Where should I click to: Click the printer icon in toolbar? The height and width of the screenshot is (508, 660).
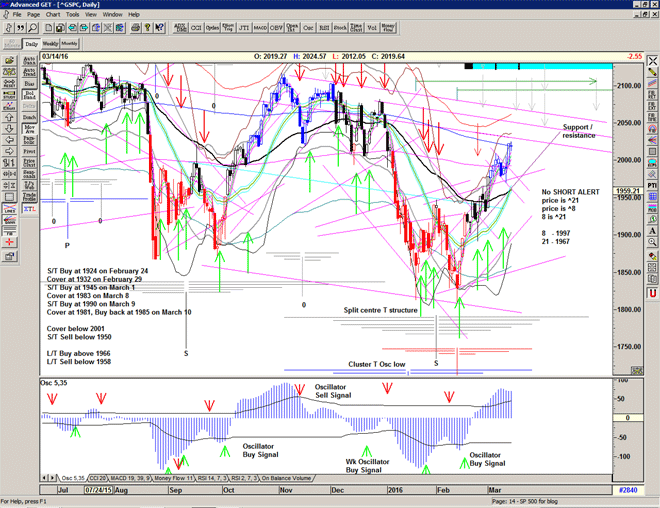tap(136, 30)
